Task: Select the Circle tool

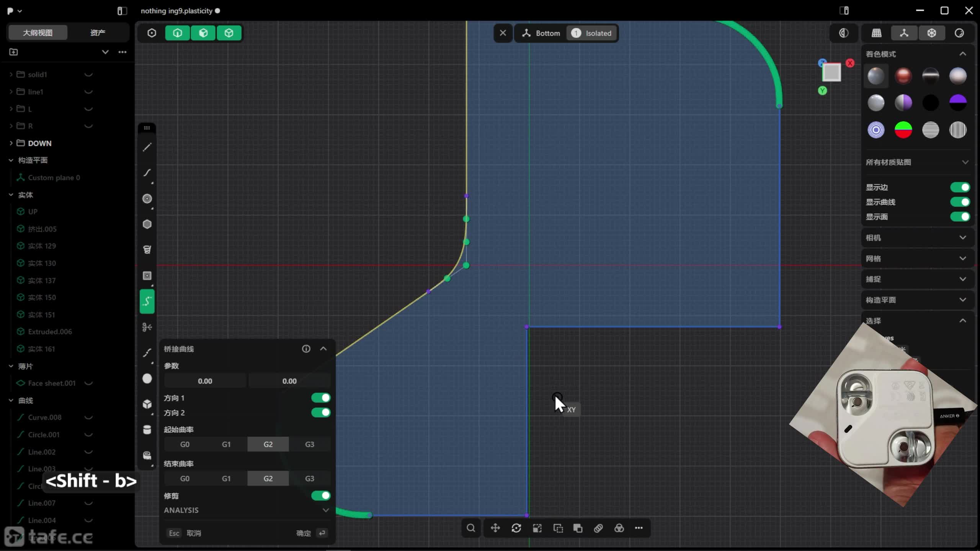Action: pyautogui.click(x=147, y=199)
